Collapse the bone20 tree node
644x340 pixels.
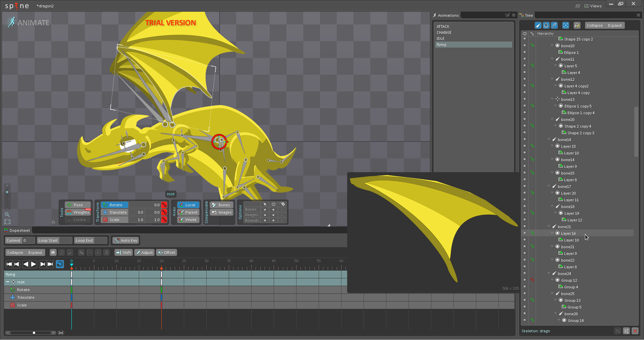pos(552,119)
